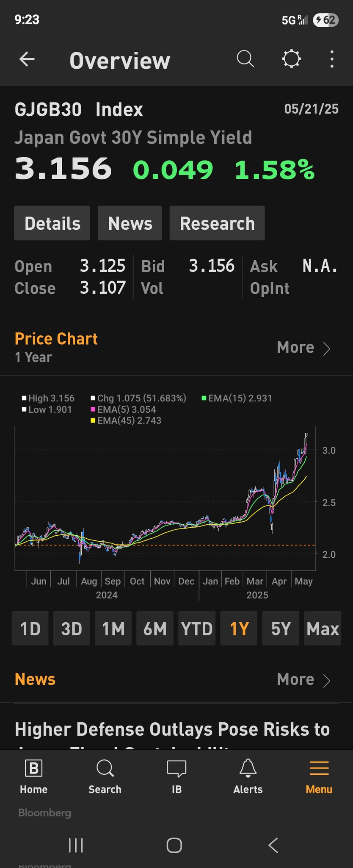Open the Menu hamburger icon
The width and height of the screenshot is (353, 868).
tap(319, 768)
